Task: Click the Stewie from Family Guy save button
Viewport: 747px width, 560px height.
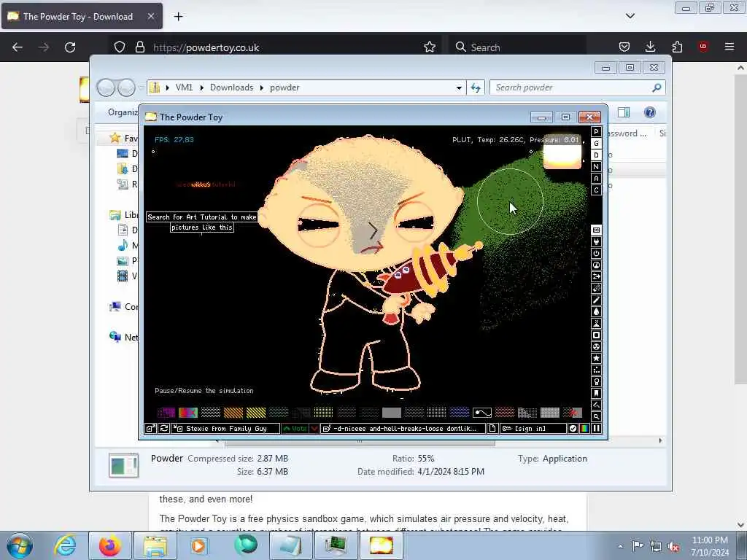Action: click(226, 429)
